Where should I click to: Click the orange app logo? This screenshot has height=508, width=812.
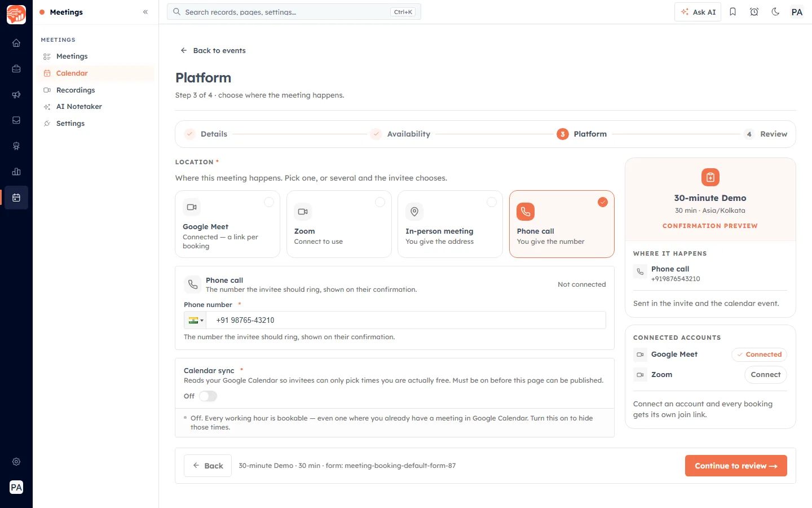[x=16, y=15]
